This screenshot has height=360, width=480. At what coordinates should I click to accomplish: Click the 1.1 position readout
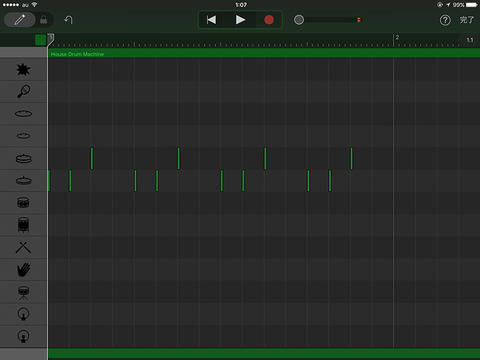(x=470, y=40)
